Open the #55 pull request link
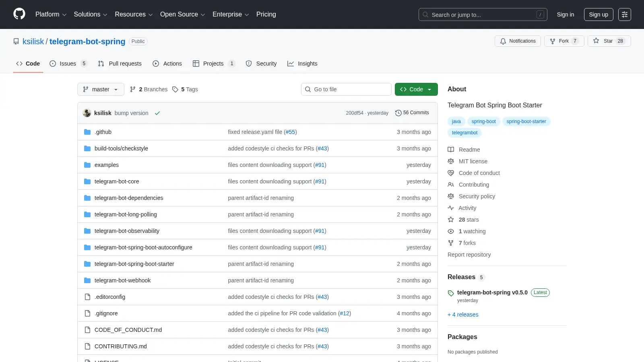Viewport: 644px width, 362px height. 290,132
